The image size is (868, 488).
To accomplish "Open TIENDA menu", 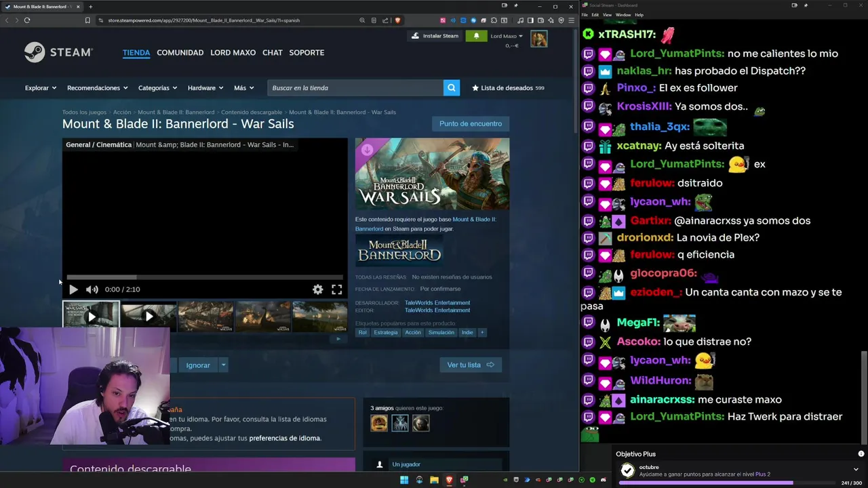I will tap(136, 53).
